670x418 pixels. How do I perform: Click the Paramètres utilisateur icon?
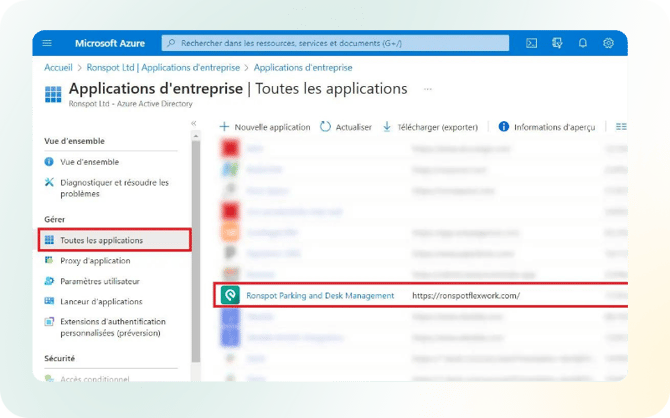49,281
